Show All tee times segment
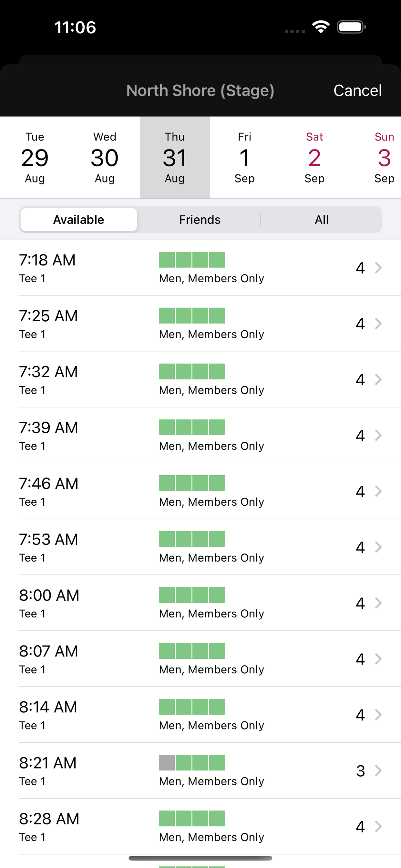Image resolution: width=401 pixels, height=868 pixels. (x=322, y=220)
